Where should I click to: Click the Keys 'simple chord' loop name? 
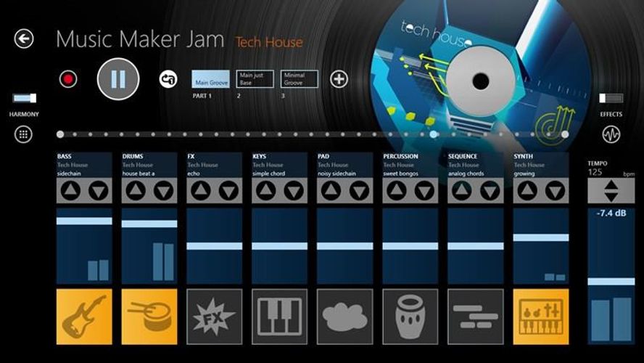pyautogui.click(x=268, y=174)
